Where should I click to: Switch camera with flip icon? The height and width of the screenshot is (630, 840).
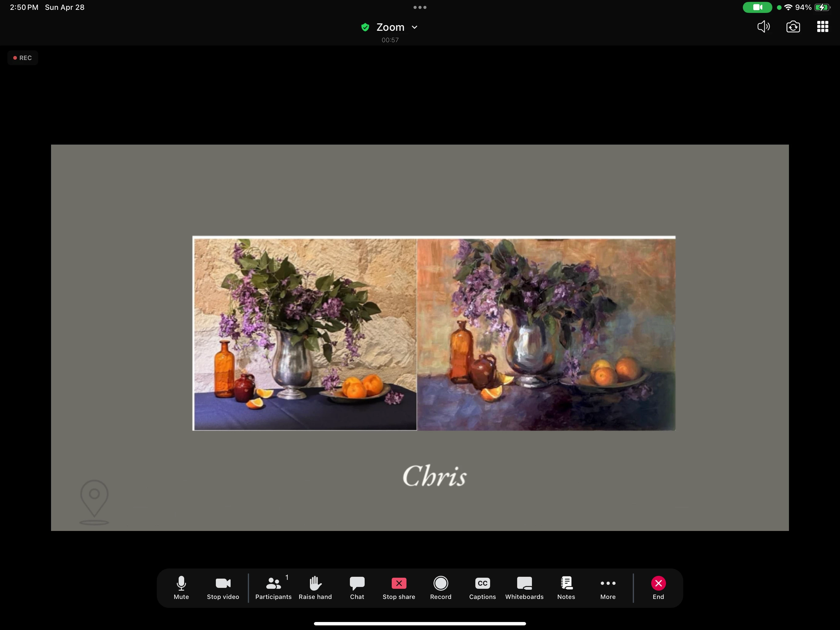[793, 26]
